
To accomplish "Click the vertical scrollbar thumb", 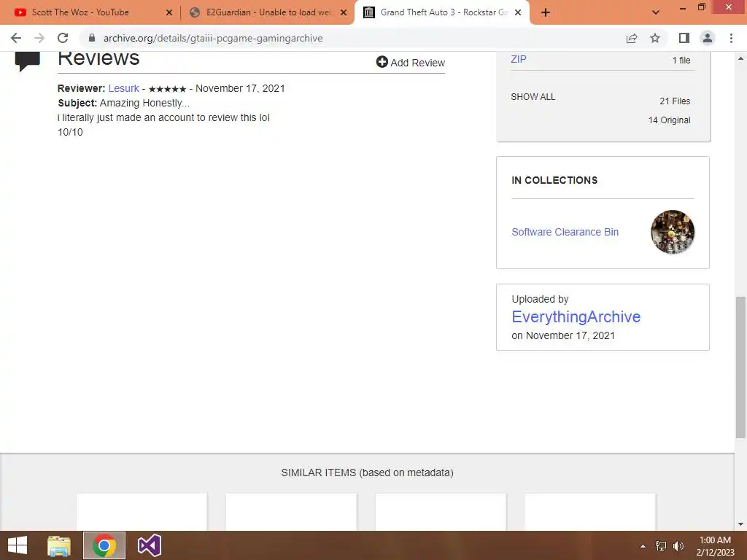I will 740,367.
